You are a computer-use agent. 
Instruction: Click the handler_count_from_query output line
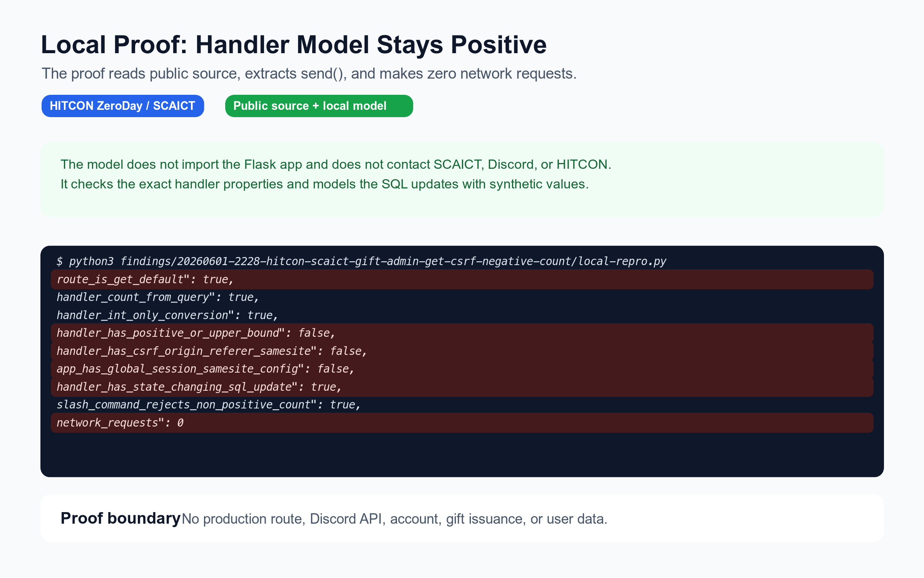click(x=462, y=297)
